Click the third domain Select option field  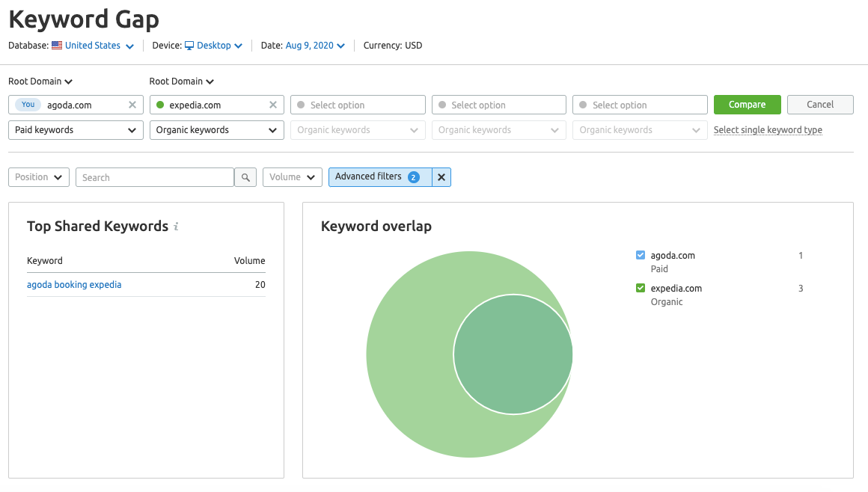358,105
